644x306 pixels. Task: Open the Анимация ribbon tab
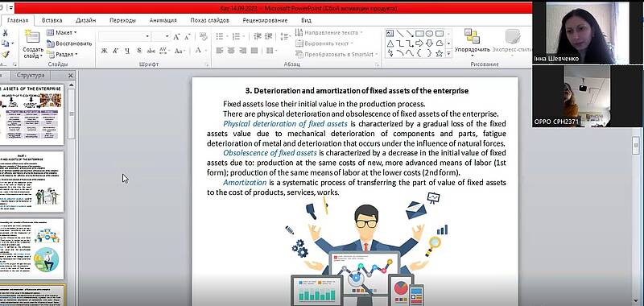point(163,20)
